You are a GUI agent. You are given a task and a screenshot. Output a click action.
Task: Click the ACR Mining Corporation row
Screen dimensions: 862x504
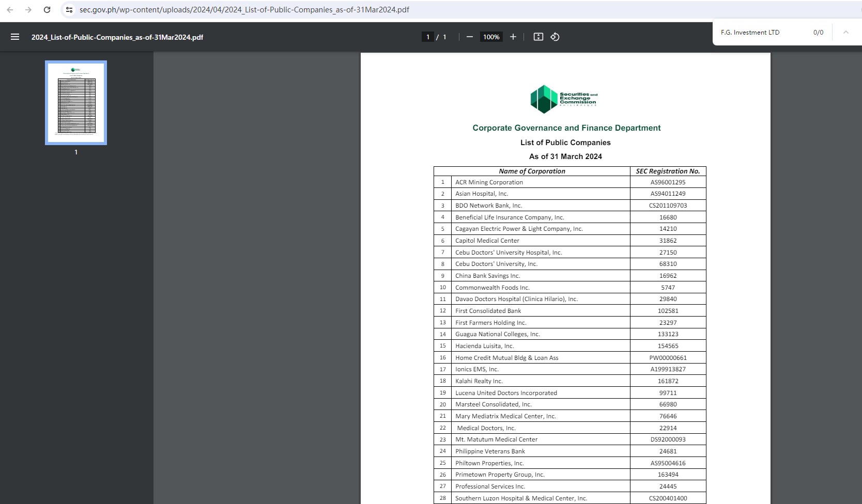click(x=489, y=182)
